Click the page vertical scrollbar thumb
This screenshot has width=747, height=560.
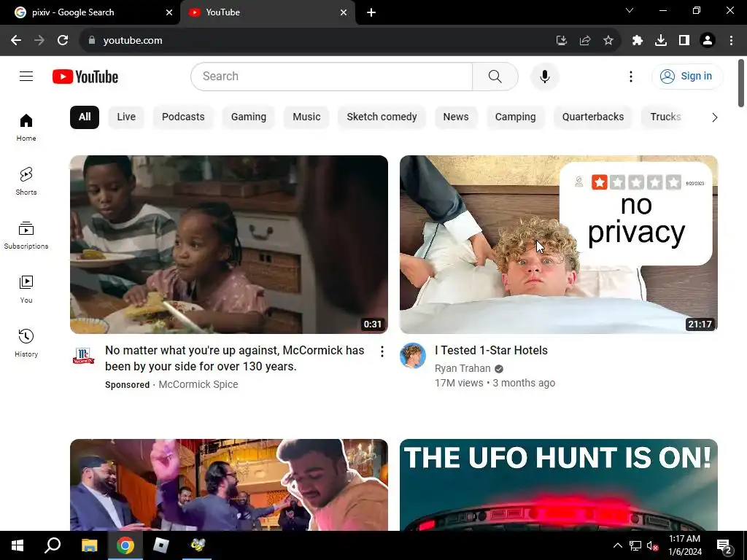[x=741, y=83]
